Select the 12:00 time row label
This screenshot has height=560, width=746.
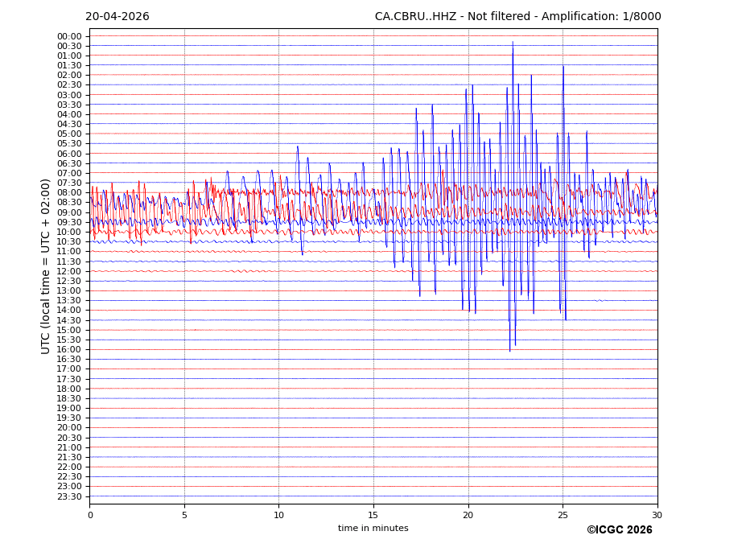[x=69, y=271]
